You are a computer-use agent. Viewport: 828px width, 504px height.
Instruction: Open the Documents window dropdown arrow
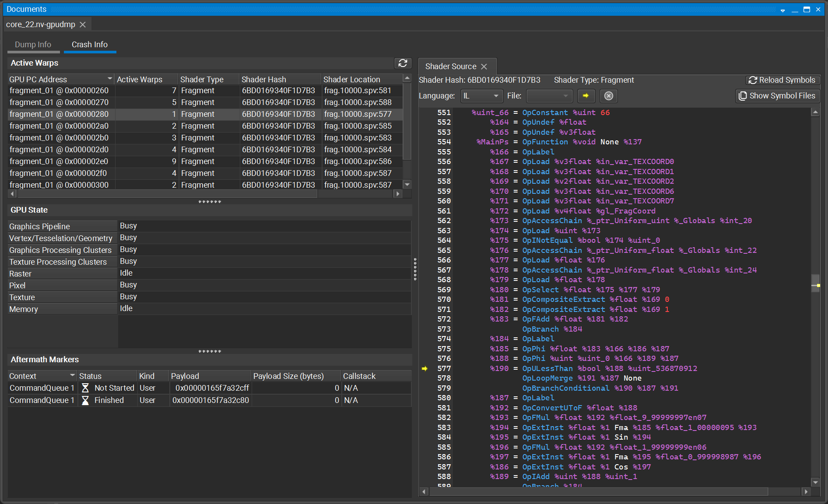point(782,10)
